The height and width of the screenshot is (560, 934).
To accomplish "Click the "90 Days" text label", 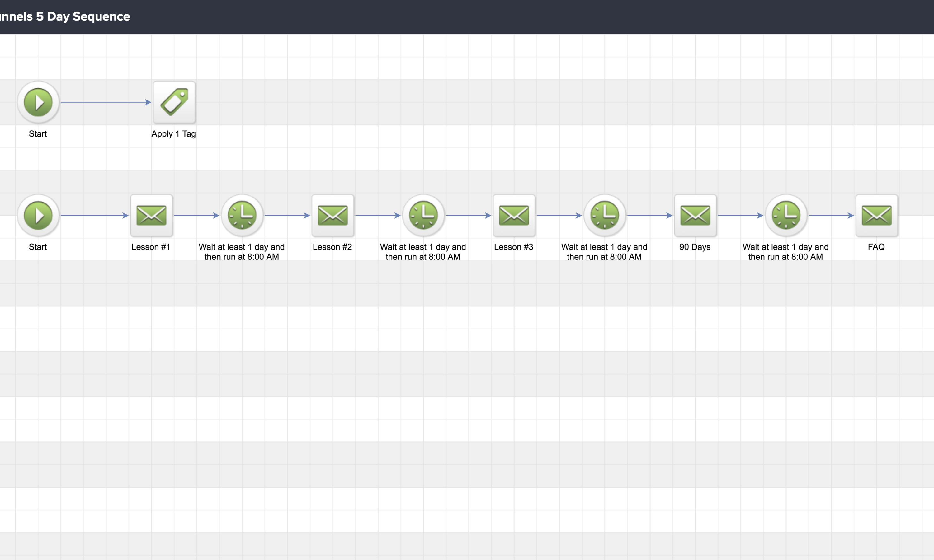I will click(695, 247).
